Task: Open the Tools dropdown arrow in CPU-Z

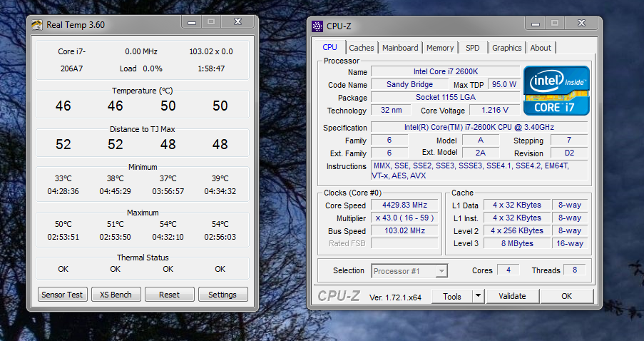Action: tap(478, 296)
